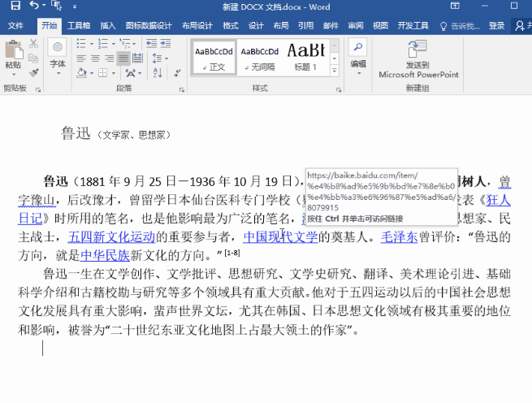532x403 pixels.
Task: Click the multilevel list icon
Action: click(125, 43)
